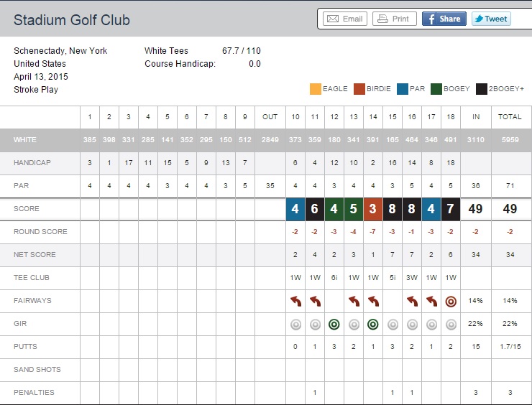Screen dimensions: 532x405
Task: Click the black 2Bogey+ legend swatch
Action: 480,89
